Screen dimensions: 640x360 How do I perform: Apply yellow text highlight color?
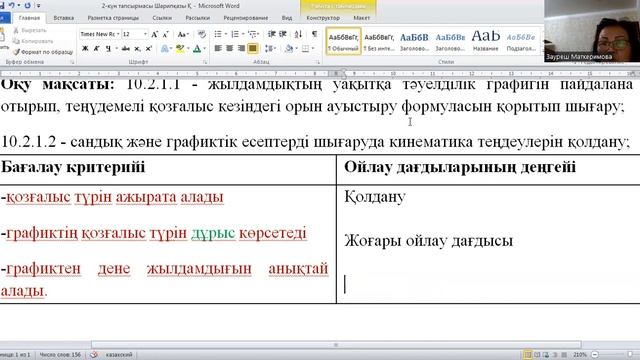click(x=180, y=49)
